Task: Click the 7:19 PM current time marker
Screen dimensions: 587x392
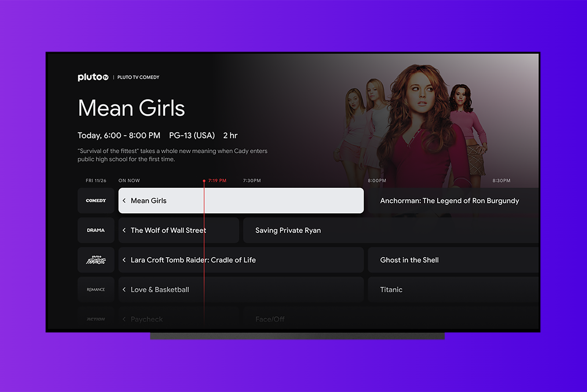Action: point(217,180)
